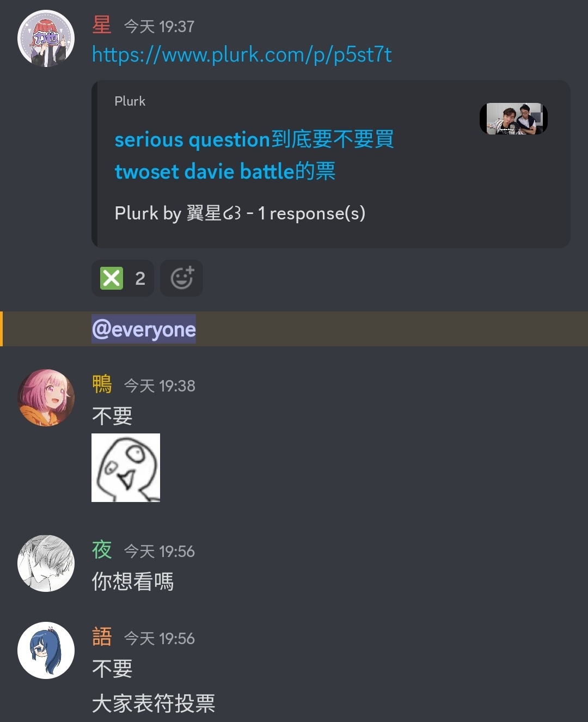The height and width of the screenshot is (722, 588).
Task: Open the Plurk embed thumbnail image
Action: pyautogui.click(x=513, y=119)
